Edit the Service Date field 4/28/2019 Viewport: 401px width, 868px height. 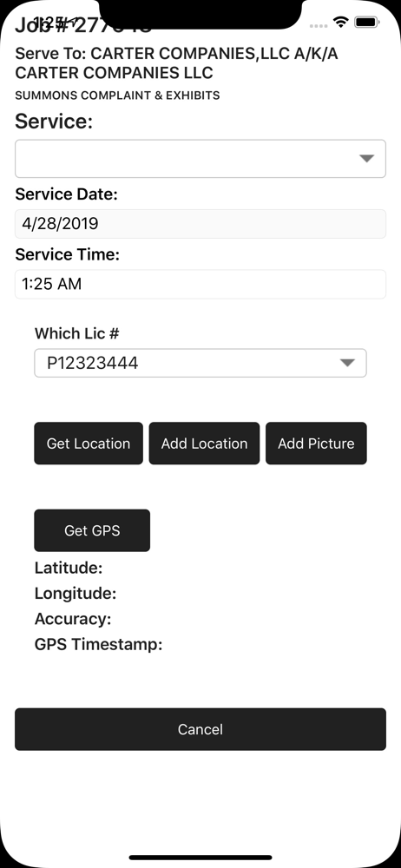pos(200,224)
